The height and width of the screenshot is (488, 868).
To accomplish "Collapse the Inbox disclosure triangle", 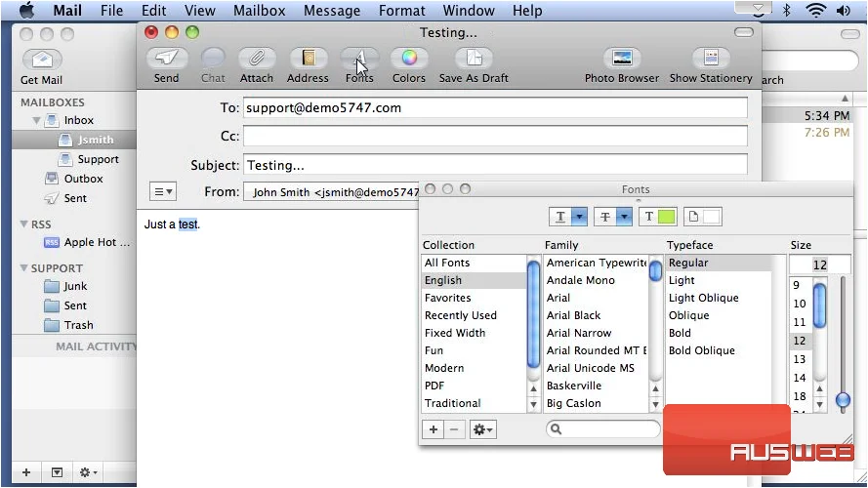I will point(36,120).
